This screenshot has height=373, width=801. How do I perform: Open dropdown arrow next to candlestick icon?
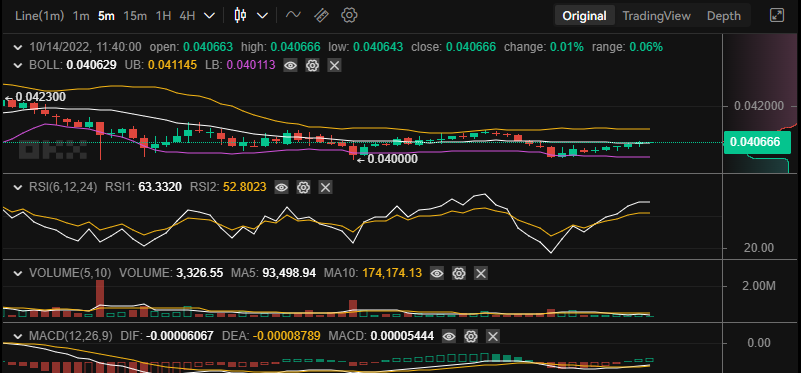263,16
